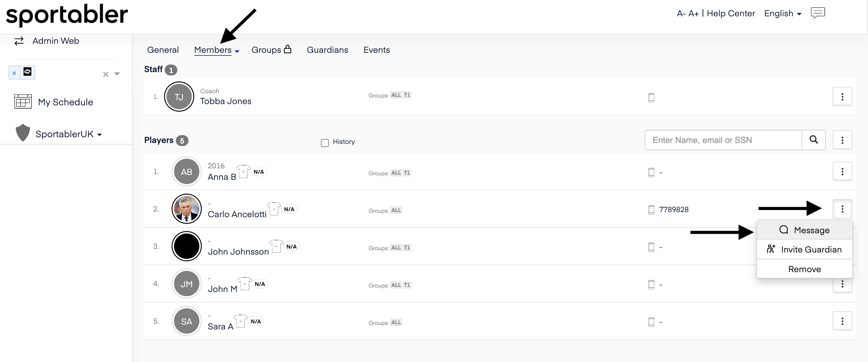
Task: Enable the History checkbox
Action: [325, 143]
